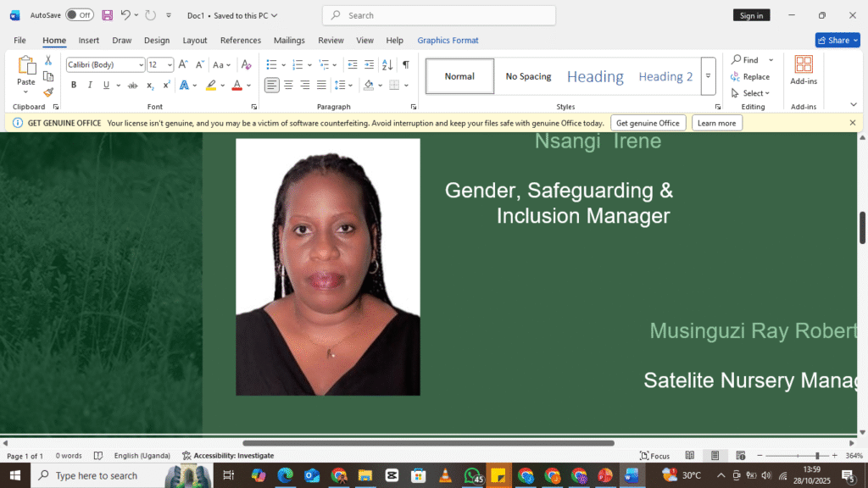Click Show/Hide paragraph marks icon
Screen dimensions: 868x488
(x=405, y=64)
